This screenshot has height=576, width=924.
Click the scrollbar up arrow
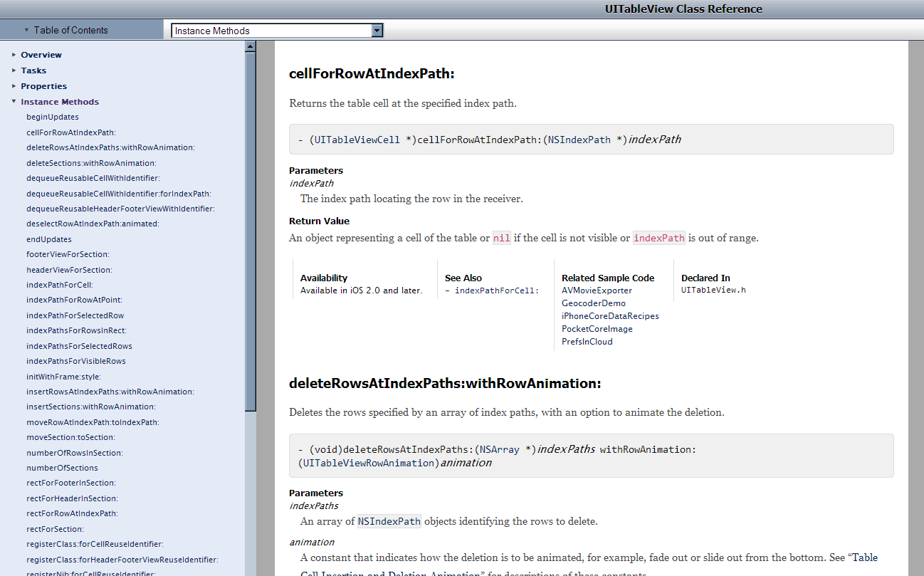[x=251, y=46]
